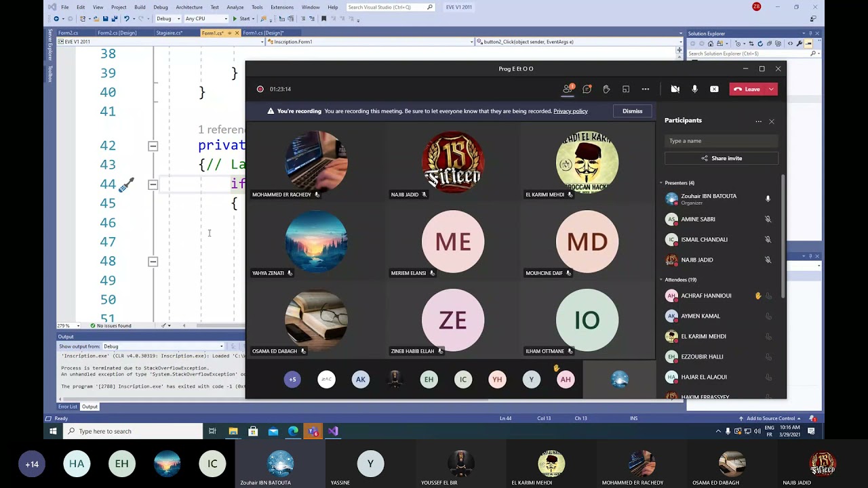Open the EVE V1 2011 project dropdown
Image resolution: width=868 pixels, height=488 pixels.
point(161,42)
